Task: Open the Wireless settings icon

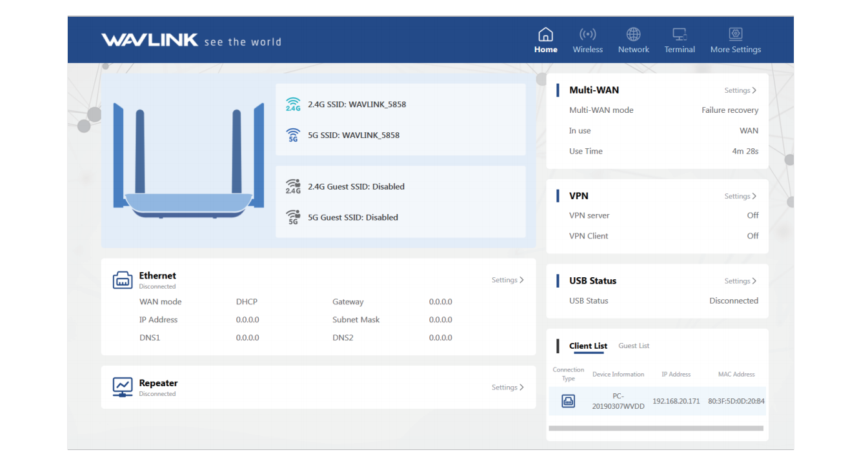Action: (587, 35)
